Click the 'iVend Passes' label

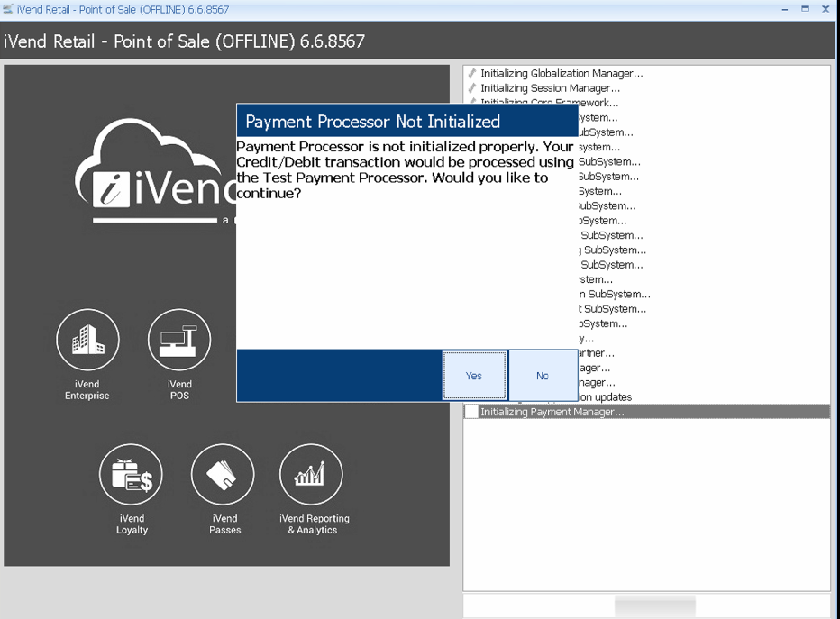[x=225, y=524]
